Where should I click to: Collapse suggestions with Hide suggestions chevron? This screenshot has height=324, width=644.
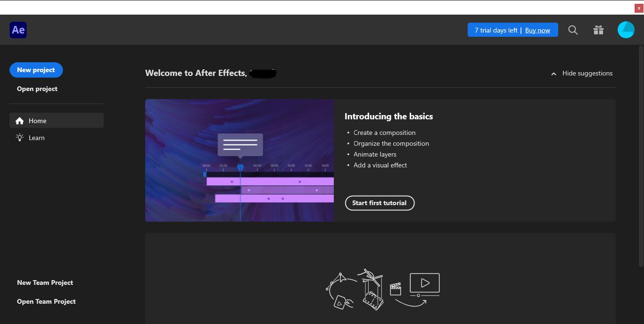pos(553,74)
